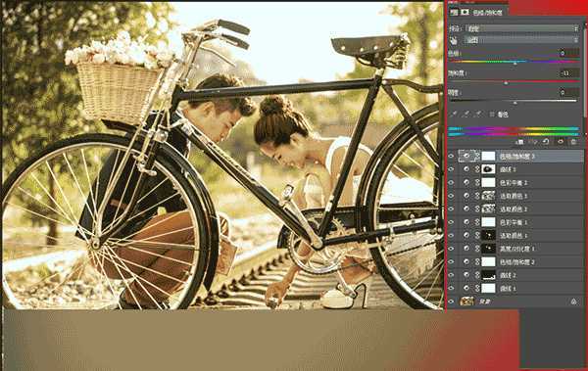Image resolution: width=588 pixels, height=371 pixels.
Task: Open the color channel range dropdown
Action: pyautogui.click(x=522, y=40)
